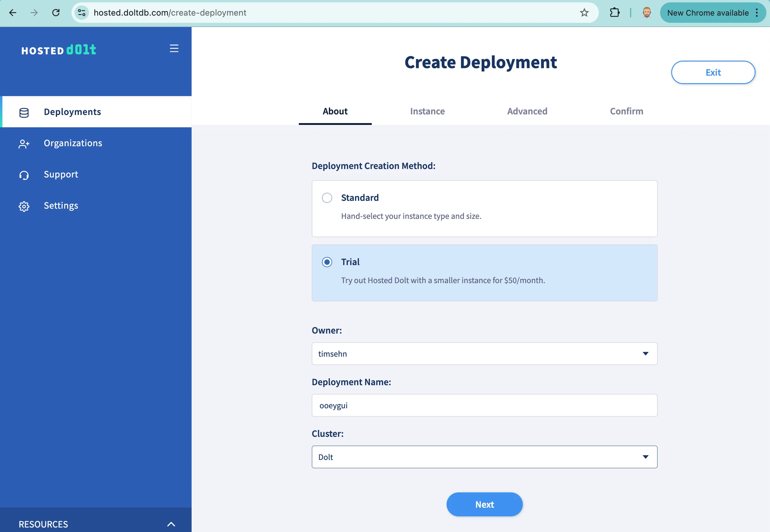Select the Standard deployment method

tap(327, 198)
